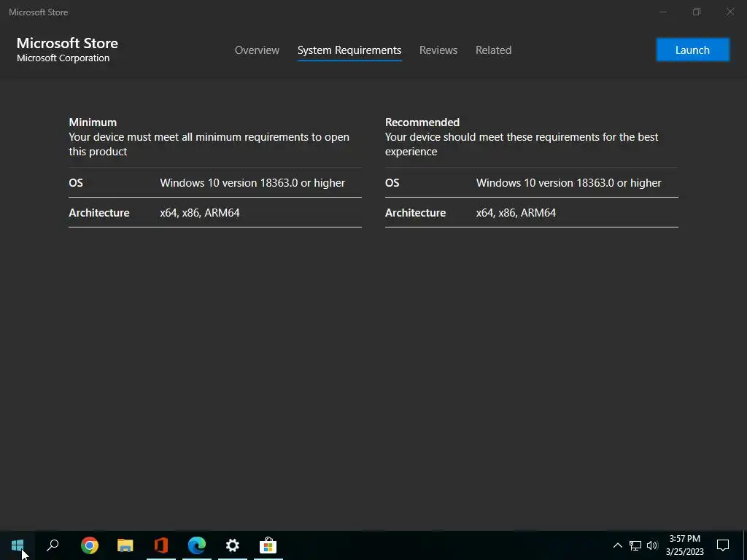
Task: Click the Minimum column OS label
Action: pyautogui.click(x=76, y=183)
